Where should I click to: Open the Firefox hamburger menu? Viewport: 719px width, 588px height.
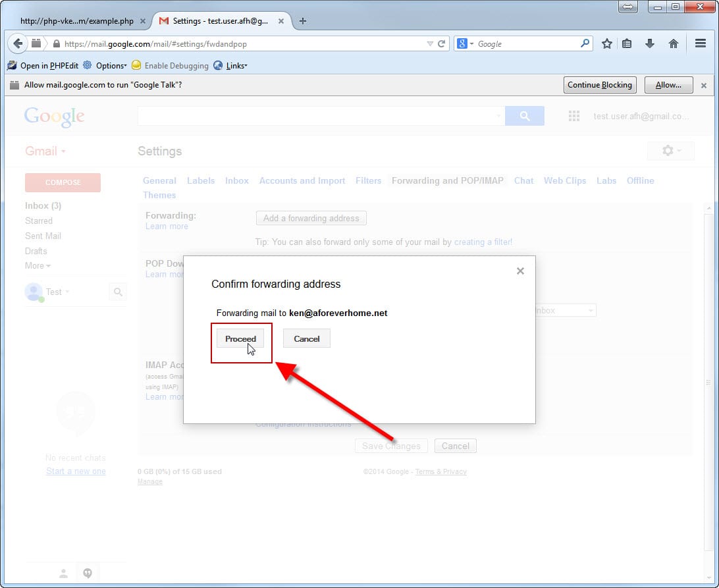coord(701,44)
